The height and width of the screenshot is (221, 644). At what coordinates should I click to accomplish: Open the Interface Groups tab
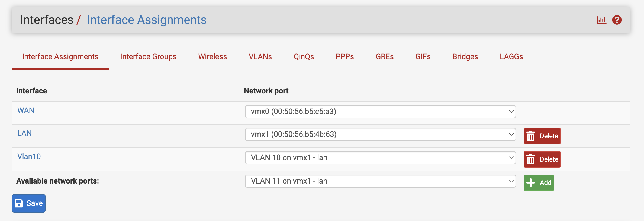pyautogui.click(x=148, y=57)
